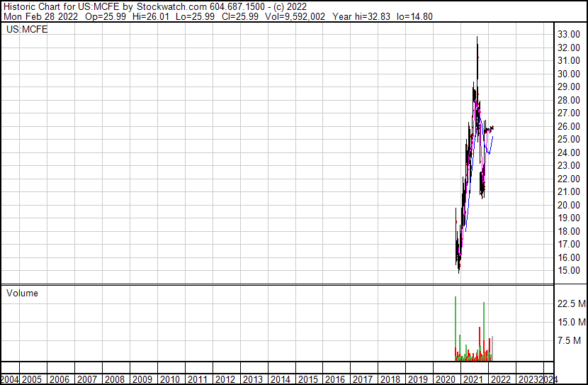The image size is (588, 385).
Task: Select the 20.00 price level label
Action: 569,205
